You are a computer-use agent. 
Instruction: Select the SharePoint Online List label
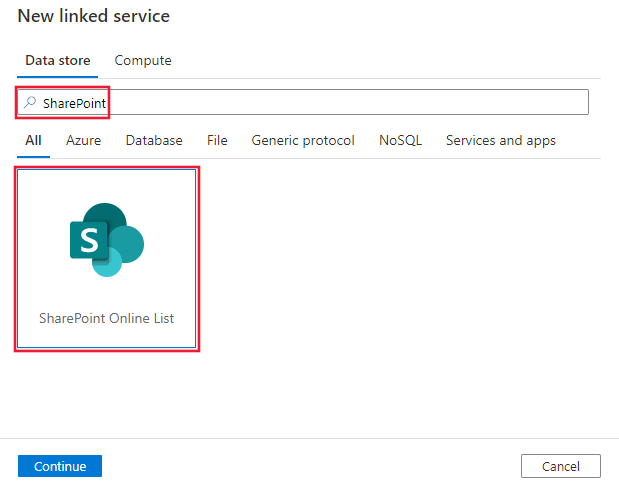[107, 318]
